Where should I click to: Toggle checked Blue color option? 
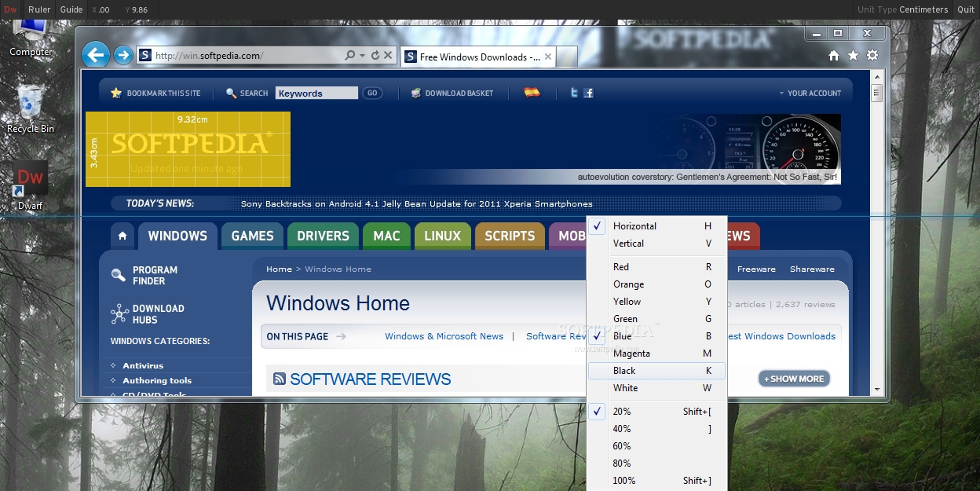(656, 336)
